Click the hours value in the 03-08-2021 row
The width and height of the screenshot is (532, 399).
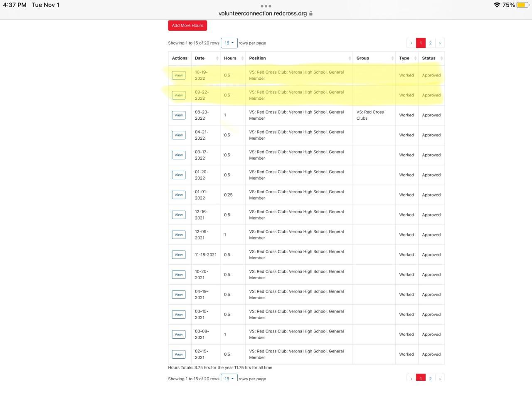(x=225, y=335)
